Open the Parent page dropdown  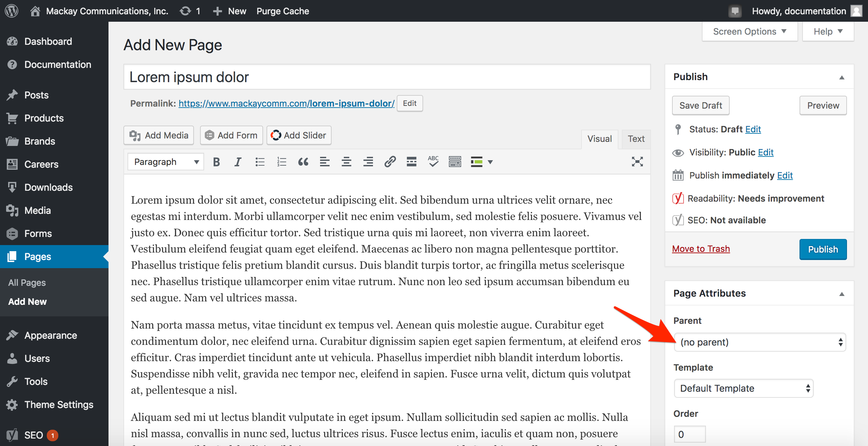point(760,342)
